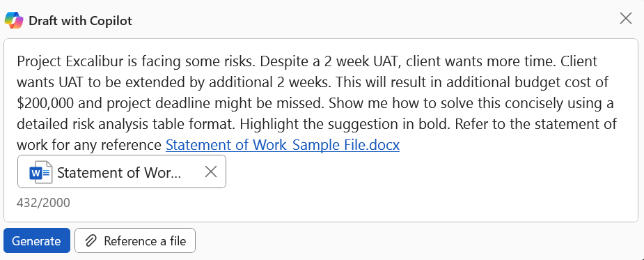Click the Word document icon in attachment chip
The image size is (644, 260).
[40, 172]
